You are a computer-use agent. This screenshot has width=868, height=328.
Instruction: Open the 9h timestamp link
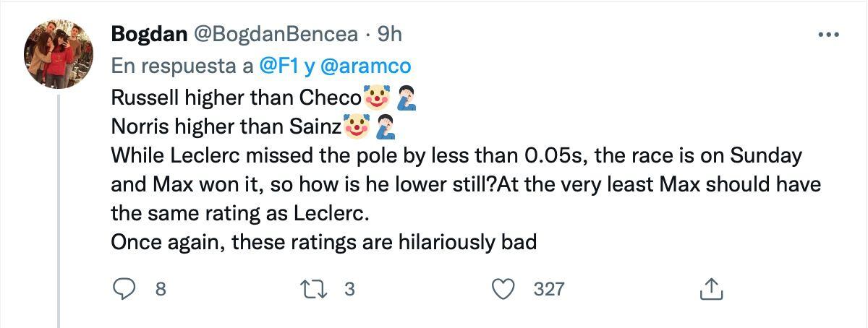pos(390,33)
